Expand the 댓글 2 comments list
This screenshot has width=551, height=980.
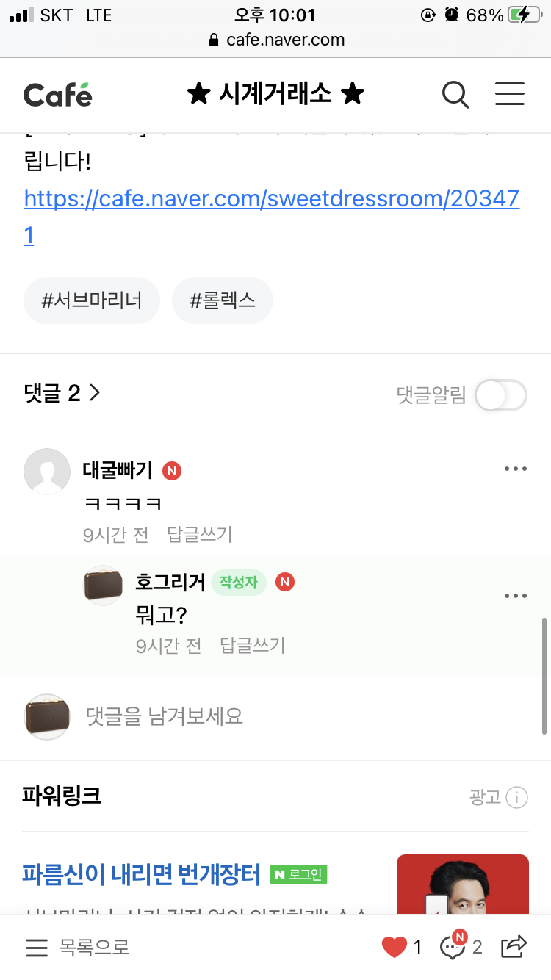[x=62, y=394]
